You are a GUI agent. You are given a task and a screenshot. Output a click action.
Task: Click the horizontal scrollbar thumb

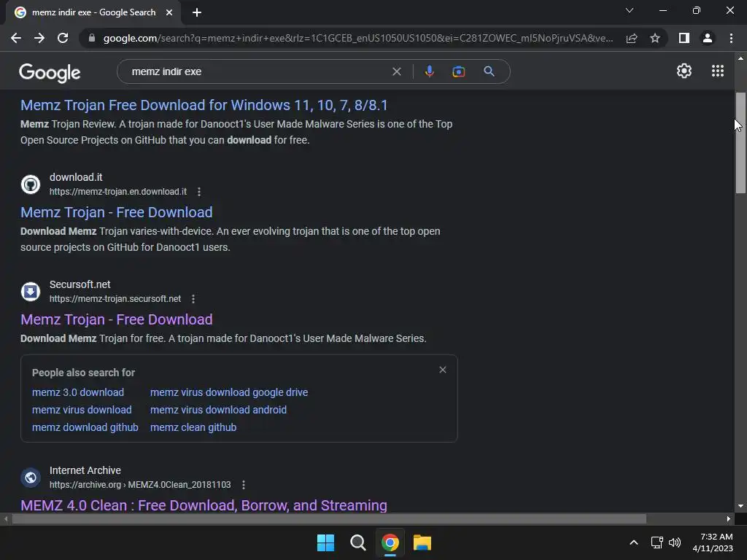pyautogui.click(x=329, y=518)
